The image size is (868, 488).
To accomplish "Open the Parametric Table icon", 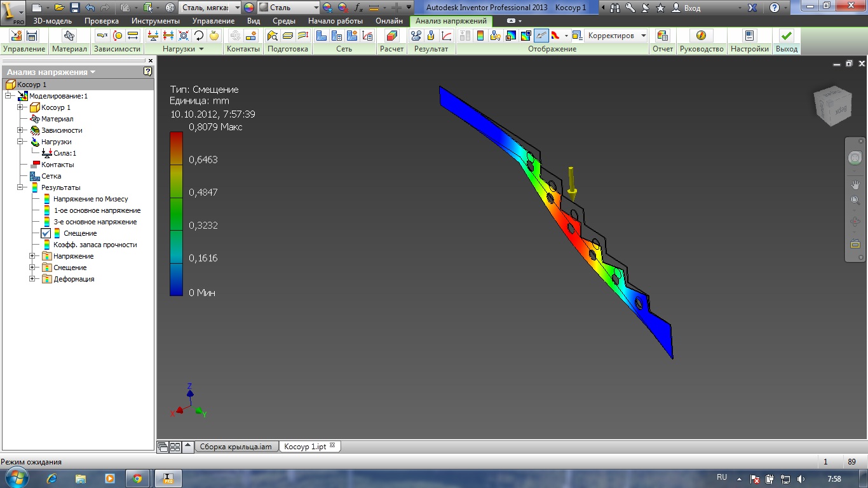I will click(32, 36).
